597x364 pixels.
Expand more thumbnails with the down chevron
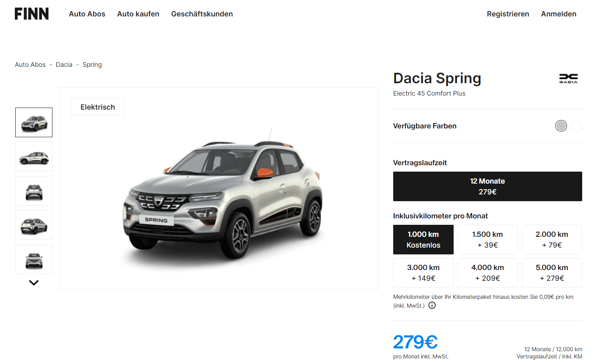point(34,282)
